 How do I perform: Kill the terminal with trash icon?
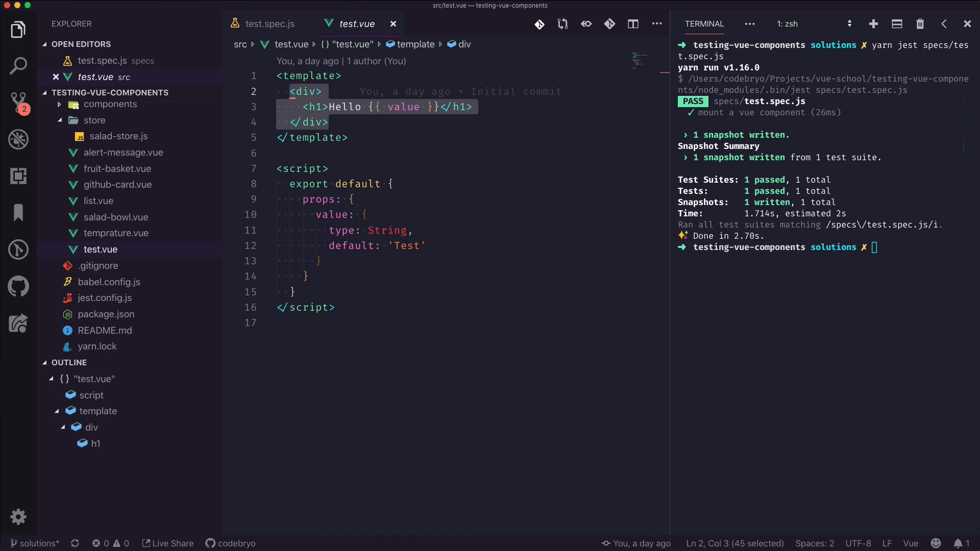pyautogui.click(x=920, y=24)
